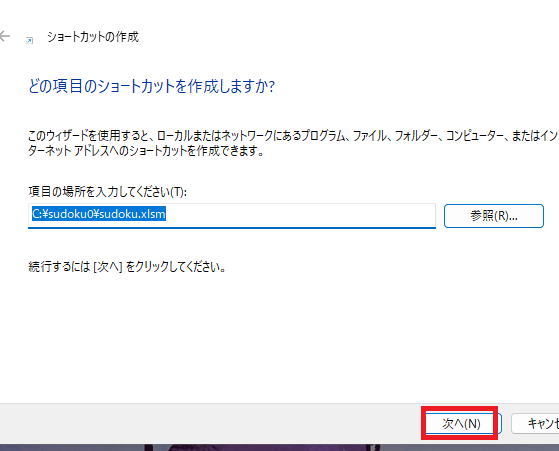Click the description line starting with ターネット アドレス
The width and height of the screenshot is (559, 451).
click(146, 151)
